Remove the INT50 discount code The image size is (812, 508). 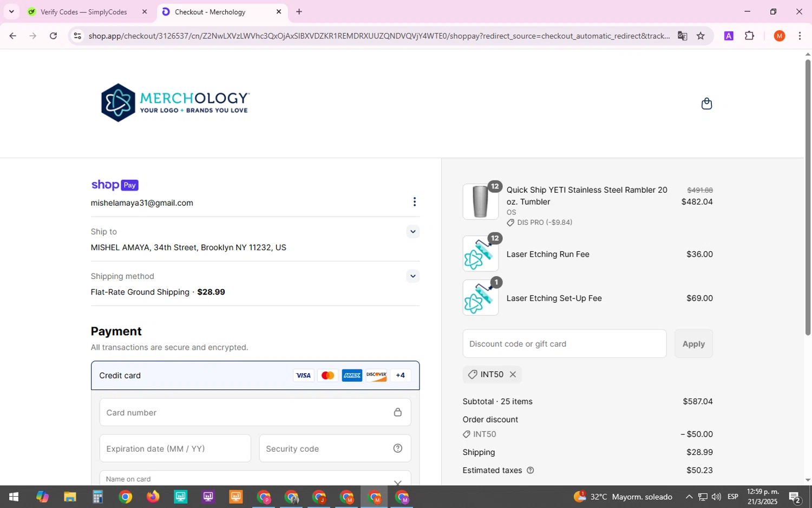(x=513, y=374)
